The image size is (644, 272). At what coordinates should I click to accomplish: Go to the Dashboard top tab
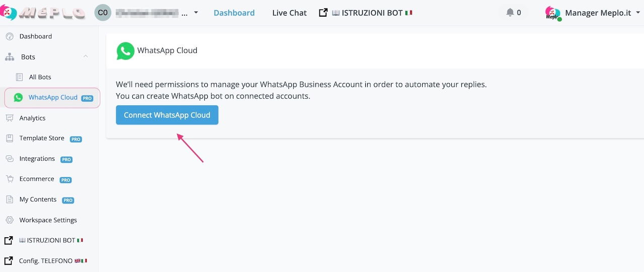(x=234, y=13)
